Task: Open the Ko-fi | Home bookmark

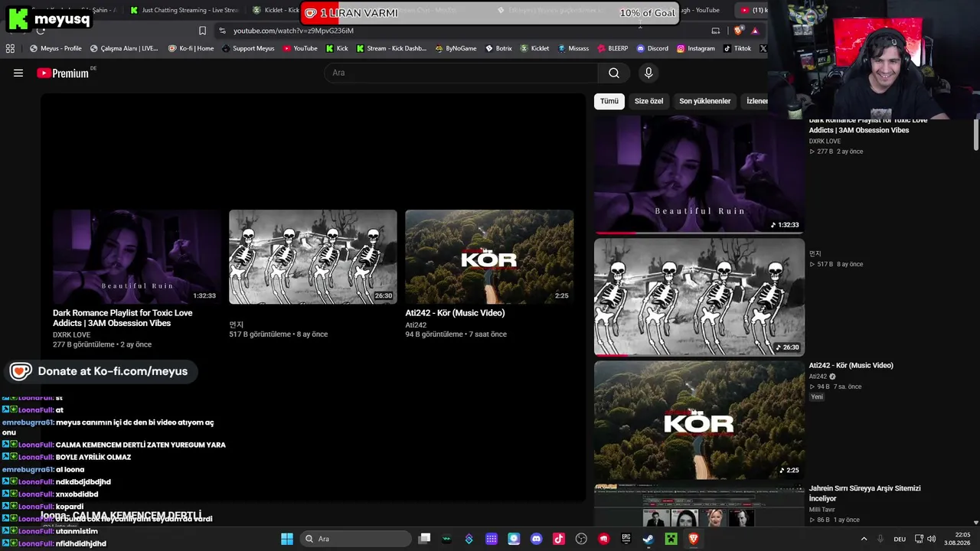Action: tap(190, 48)
